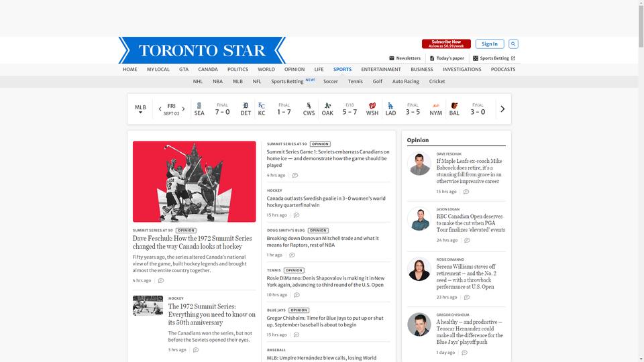Image resolution: width=644 pixels, height=362 pixels.
Task: Open comments on Donovan Mitchell trade story
Action: pos(292,255)
